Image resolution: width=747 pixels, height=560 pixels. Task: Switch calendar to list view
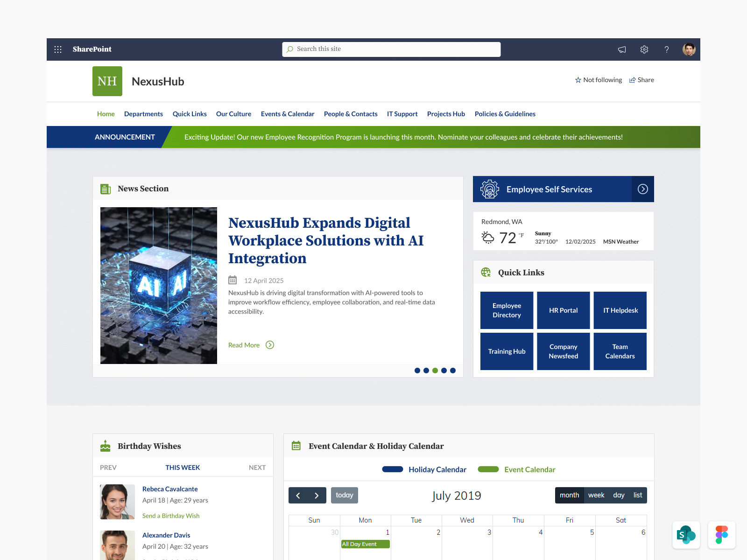[x=638, y=495]
